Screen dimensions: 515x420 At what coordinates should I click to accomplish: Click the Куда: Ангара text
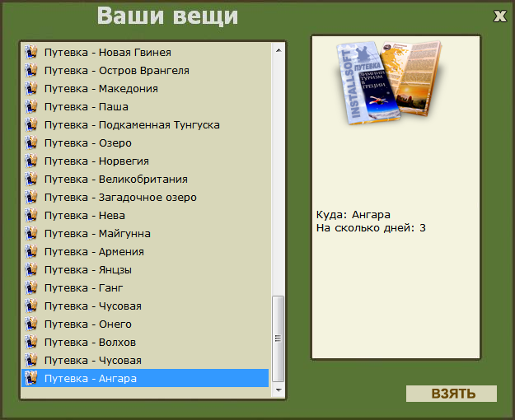pyautogui.click(x=353, y=215)
